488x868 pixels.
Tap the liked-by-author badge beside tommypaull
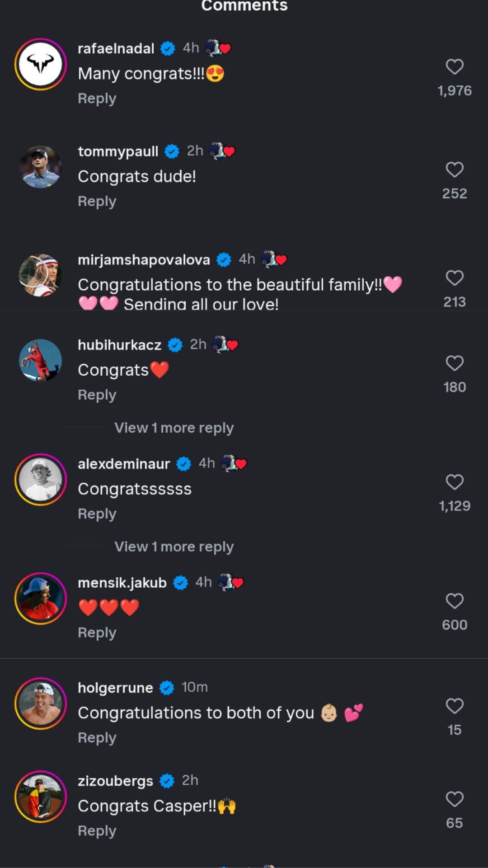click(223, 151)
